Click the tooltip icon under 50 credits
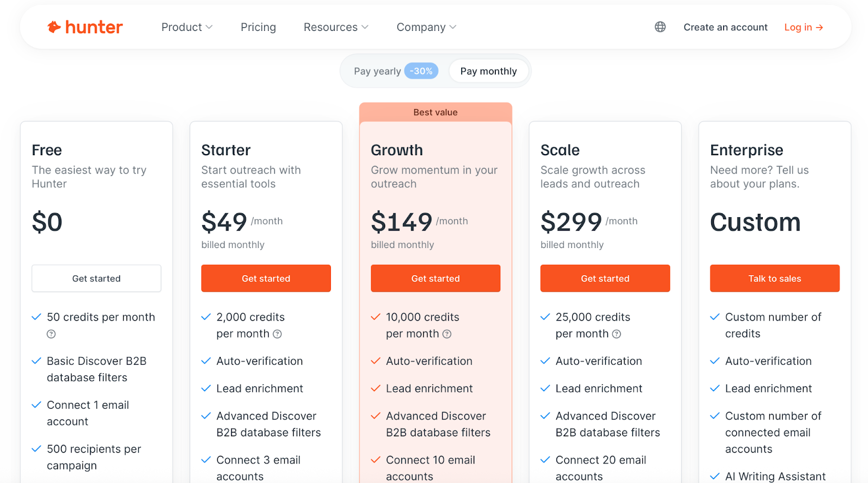This screenshot has height=483, width=868. (x=50, y=334)
